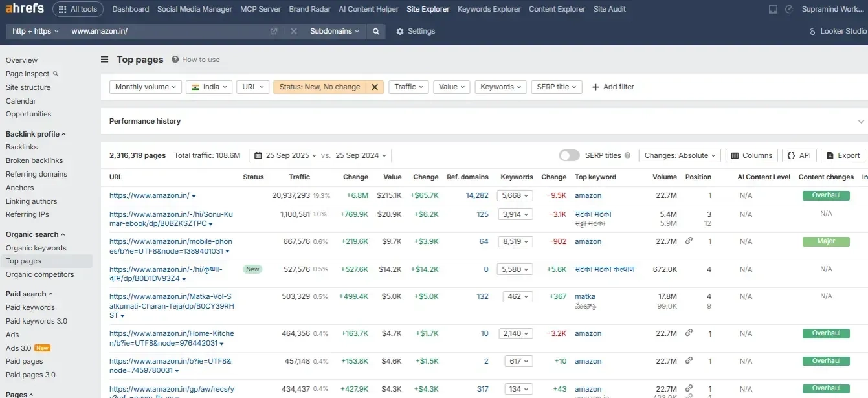Click the search magnifier button
The height and width of the screenshot is (398, 868).
[x=375, y=31]
